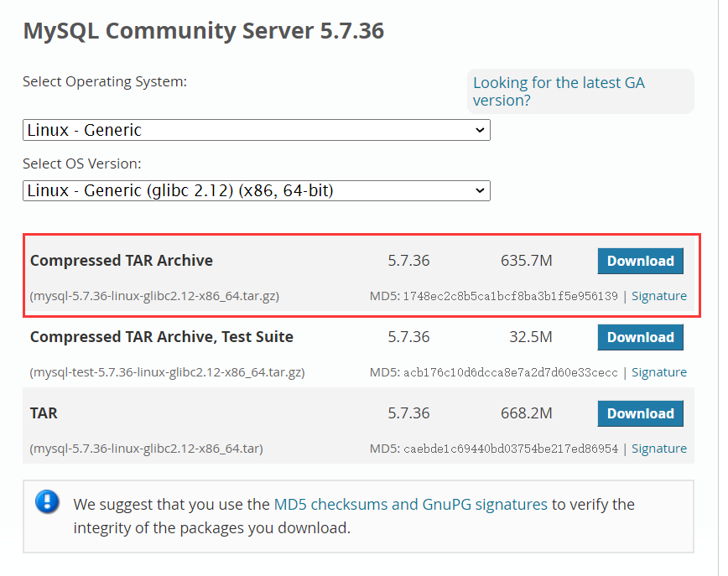Download the TAR package 668.2M

pyautogui.click(x=640, y=413)
